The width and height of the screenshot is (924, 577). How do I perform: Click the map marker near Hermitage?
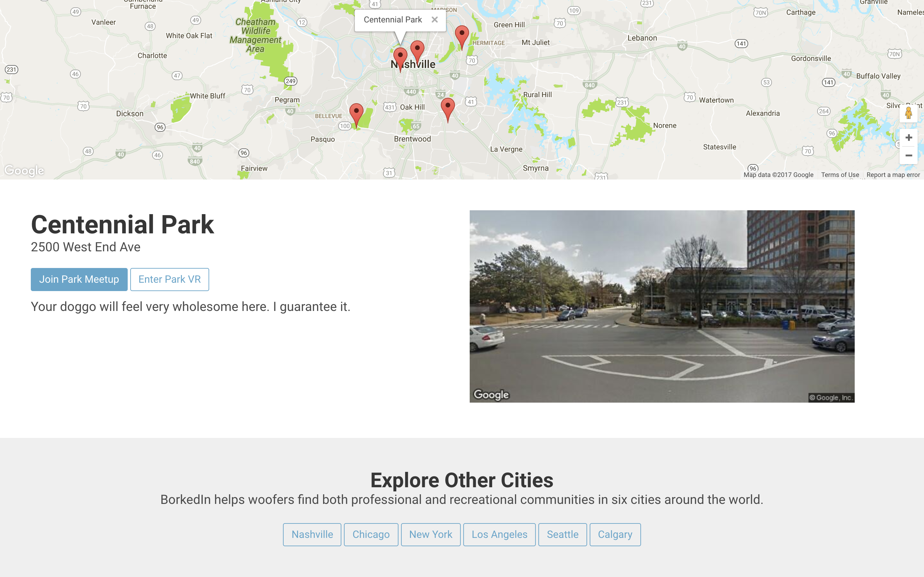[462, 35]
